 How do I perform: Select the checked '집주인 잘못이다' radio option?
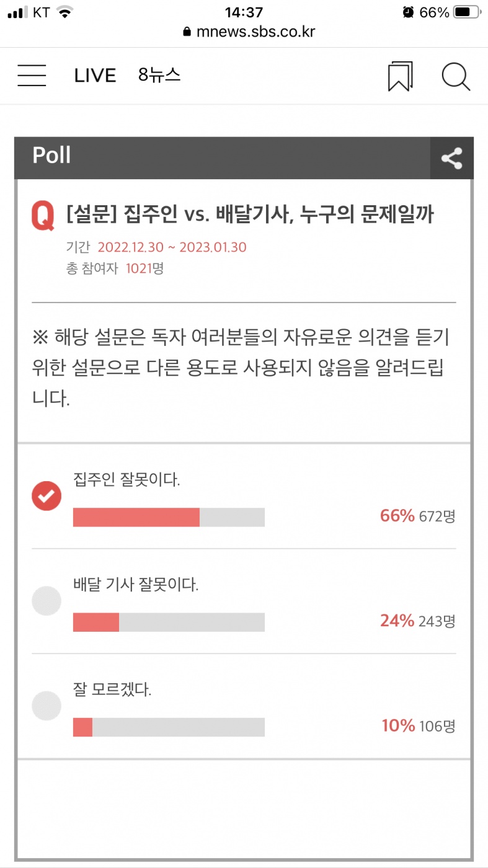[x=47, y=495]
